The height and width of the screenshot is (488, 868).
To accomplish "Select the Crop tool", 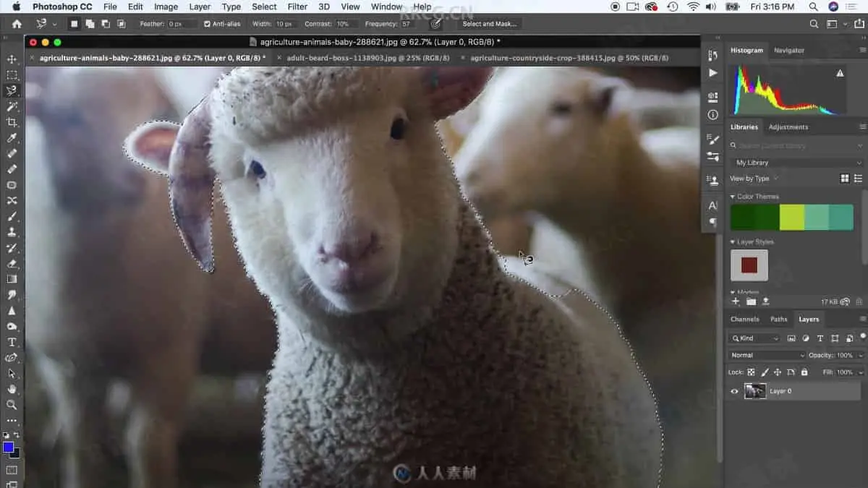I will [x=12, y=122].
